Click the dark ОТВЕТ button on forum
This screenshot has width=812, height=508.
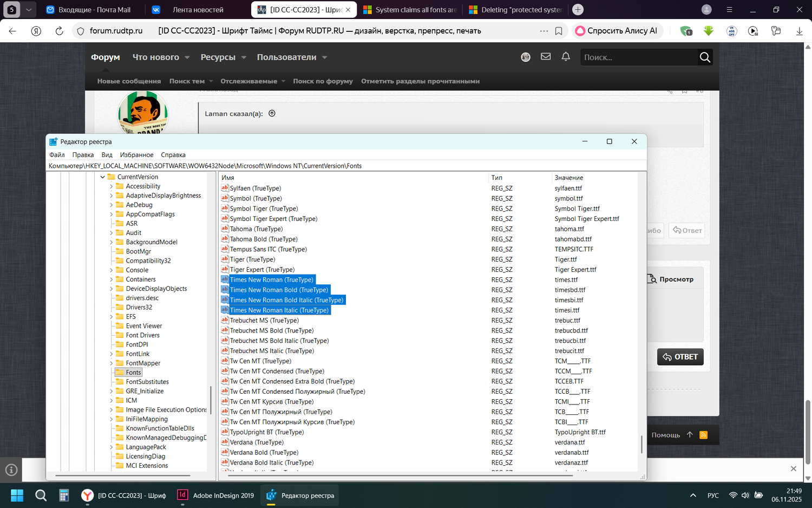tap(680, 357)
